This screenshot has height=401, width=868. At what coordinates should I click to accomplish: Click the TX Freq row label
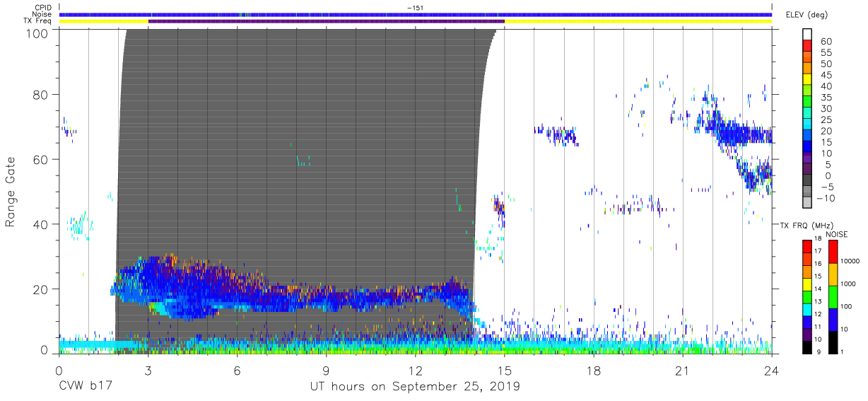[38, 21]
